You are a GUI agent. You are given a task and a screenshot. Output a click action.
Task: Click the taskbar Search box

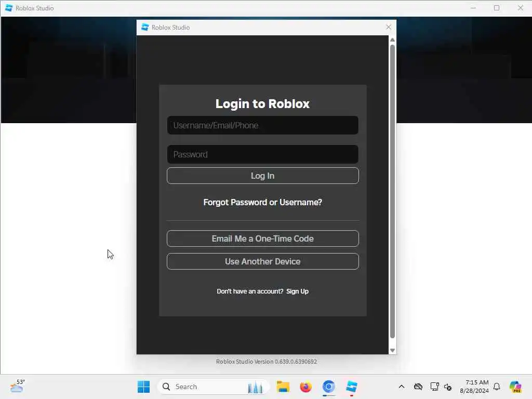(x=214, y=387)
